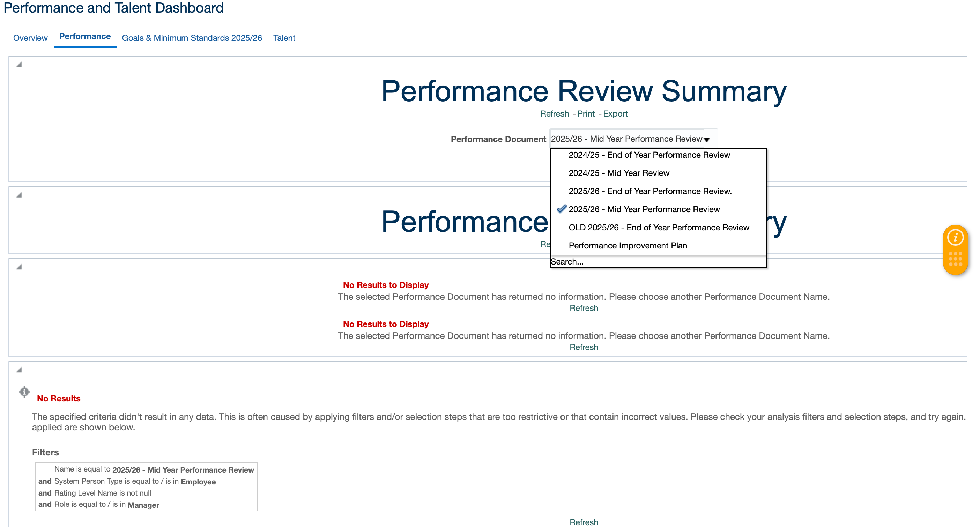Choose Performance Improvement Plan option
This screenshot has width=980, height=527.
point(628,246)
